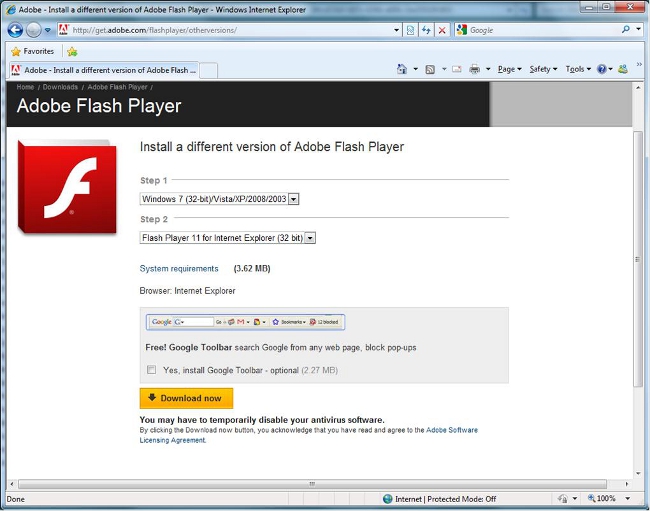Open Help via blue question mark
This screenshot has width=650, height=511.
[604, 69]
